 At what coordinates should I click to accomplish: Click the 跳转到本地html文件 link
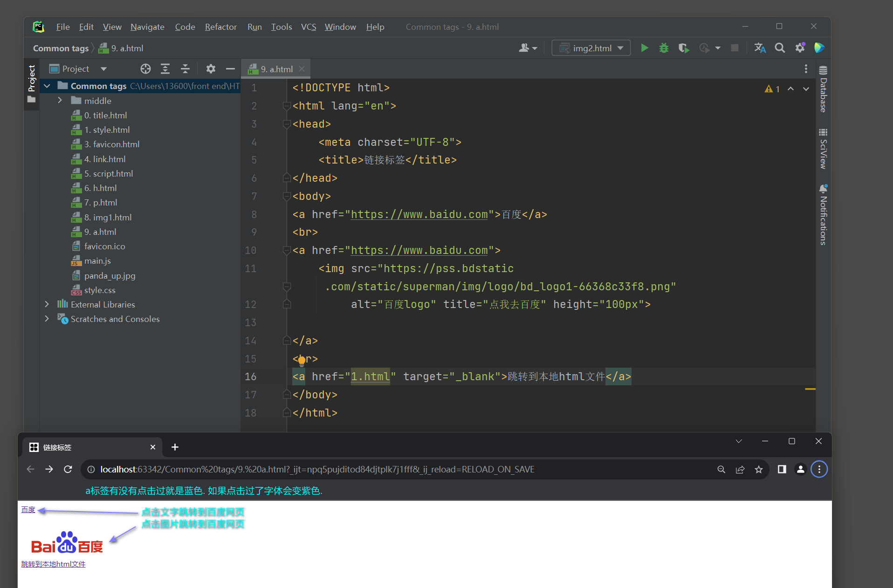pyautogui.click(x=53, y=564)
